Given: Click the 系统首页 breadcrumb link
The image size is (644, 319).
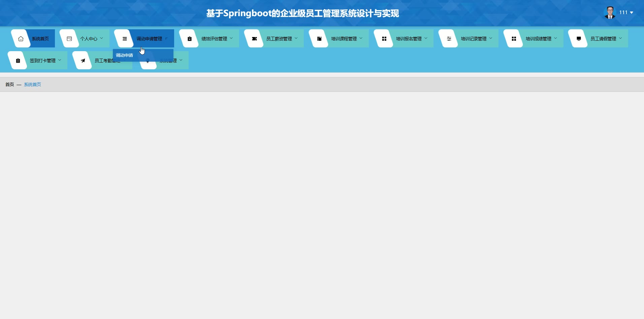Looking at the screenshot, I should (32, 84).
